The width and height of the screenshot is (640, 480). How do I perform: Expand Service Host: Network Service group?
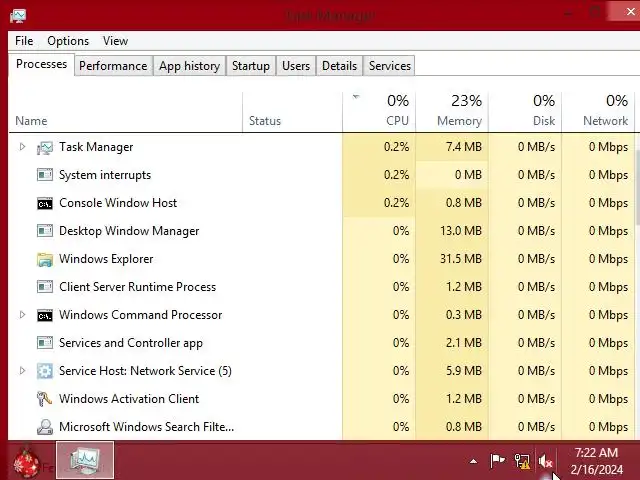[22, 371]
